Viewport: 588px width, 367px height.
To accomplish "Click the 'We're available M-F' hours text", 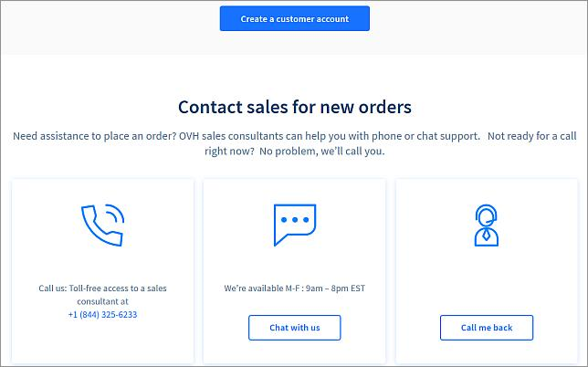I will click(295, 288).
